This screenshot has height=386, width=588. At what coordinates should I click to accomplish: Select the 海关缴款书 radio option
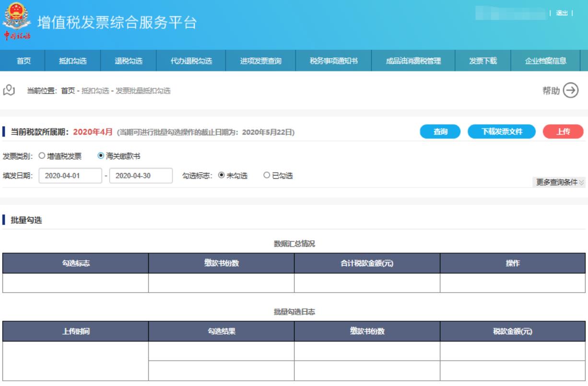pyautogui.click(x=101, y=156)
